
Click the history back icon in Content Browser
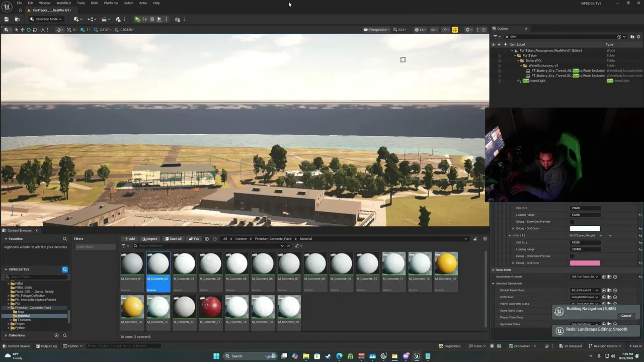pyautogui.click(x=207, y=239)
